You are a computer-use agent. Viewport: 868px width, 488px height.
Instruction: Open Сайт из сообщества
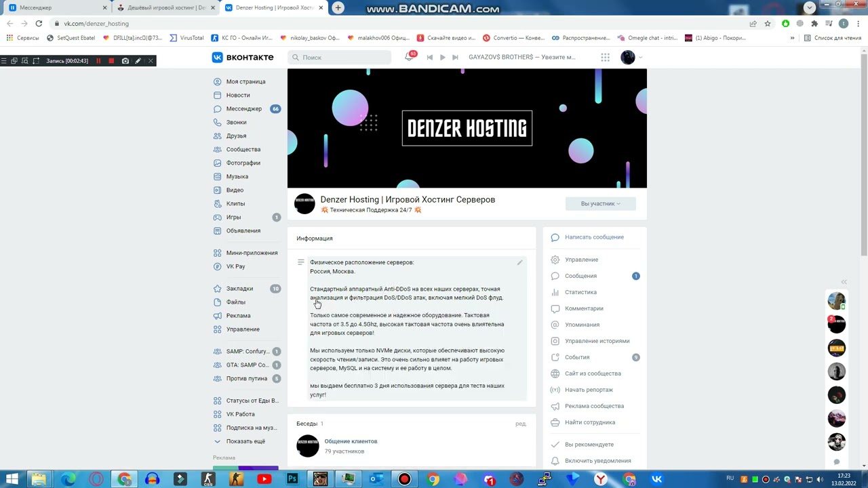pos(593,373)
